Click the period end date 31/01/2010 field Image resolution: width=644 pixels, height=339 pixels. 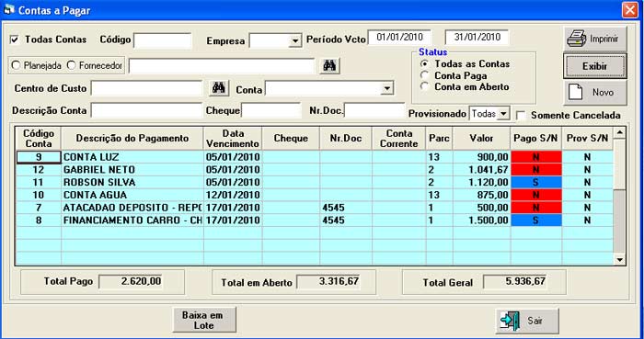(x=477, y=38)
